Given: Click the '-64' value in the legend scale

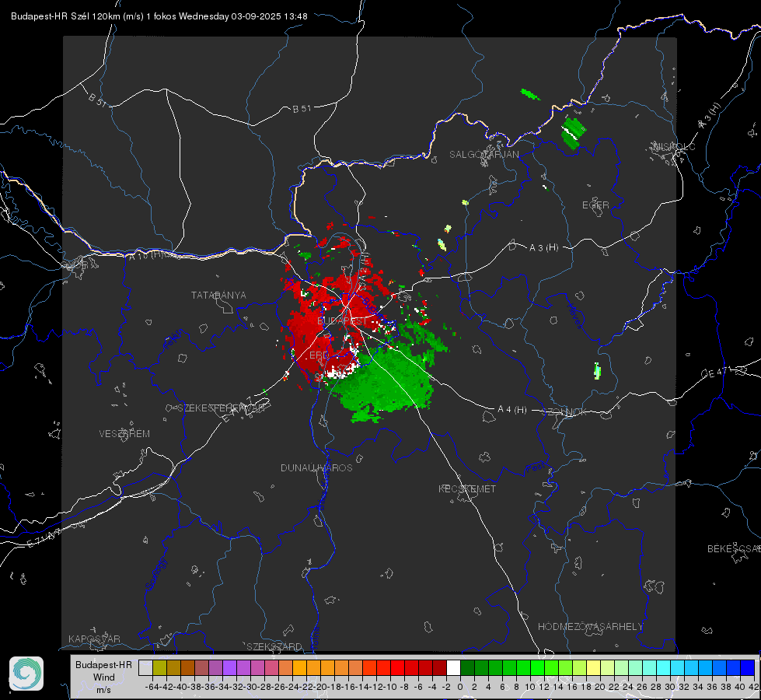Looking at the screenshot, I should (x=152, y=687).
